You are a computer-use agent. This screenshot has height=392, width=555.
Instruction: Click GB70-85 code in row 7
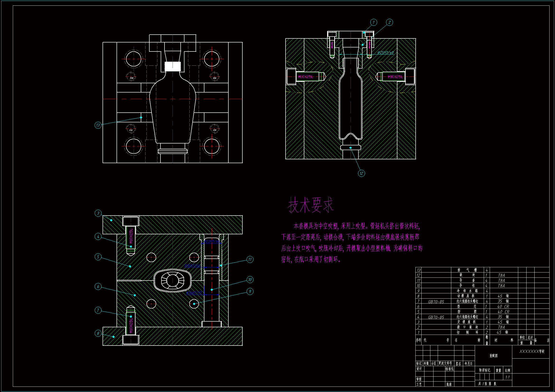pos(436,302)
